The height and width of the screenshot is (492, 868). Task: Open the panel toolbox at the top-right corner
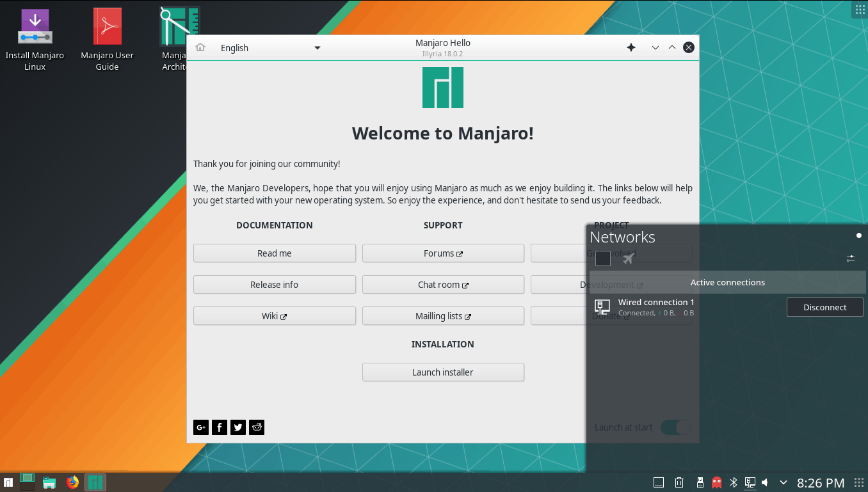pos(859,9)
